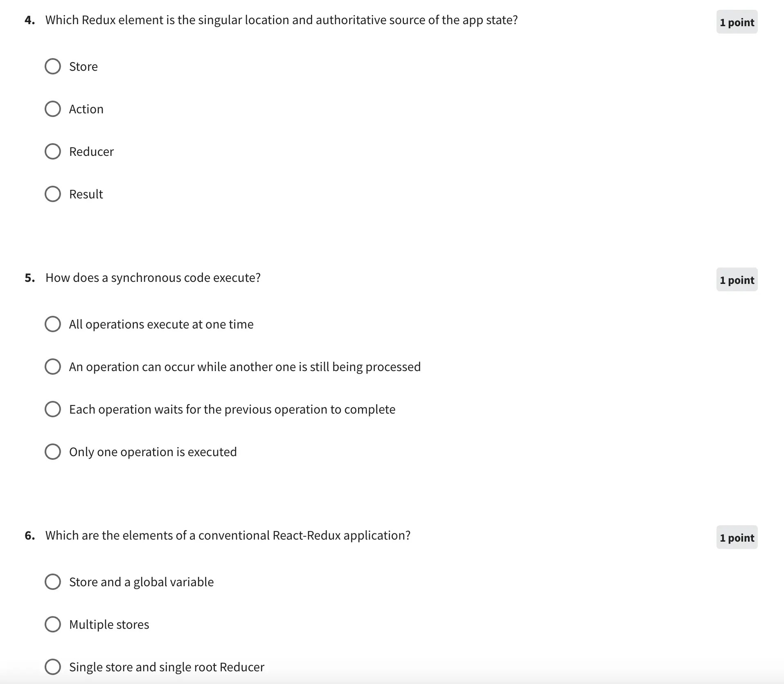This screenshot has height=684, width=784.
Task: Pick Reducer as the answer
Action: tap(53, 151)
